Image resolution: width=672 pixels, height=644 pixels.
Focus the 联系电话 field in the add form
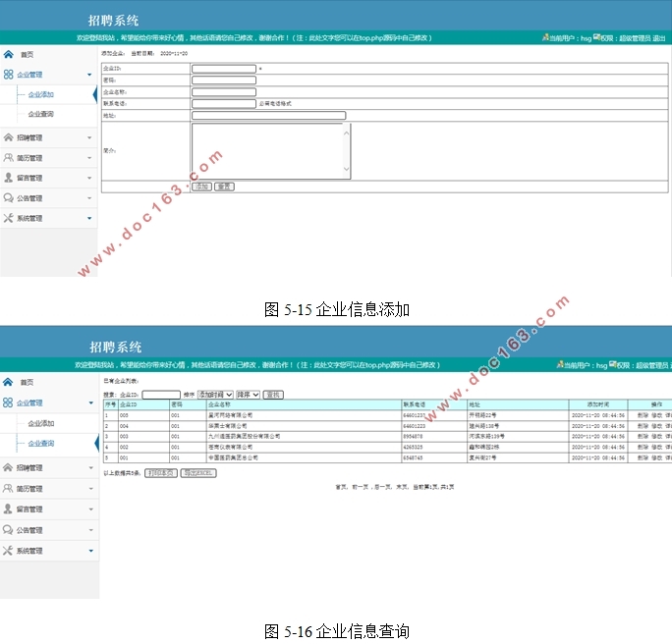click(224, 104)
